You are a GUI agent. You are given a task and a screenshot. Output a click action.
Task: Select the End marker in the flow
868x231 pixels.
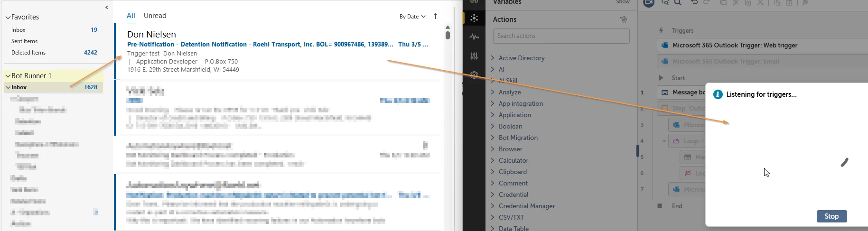click(x=677, y=206)
